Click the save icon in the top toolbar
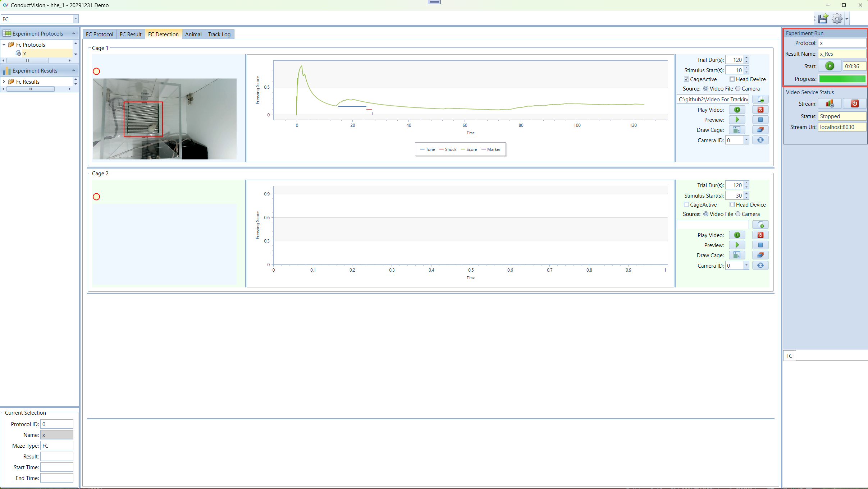868x489 pixels. tap(823, 19)
